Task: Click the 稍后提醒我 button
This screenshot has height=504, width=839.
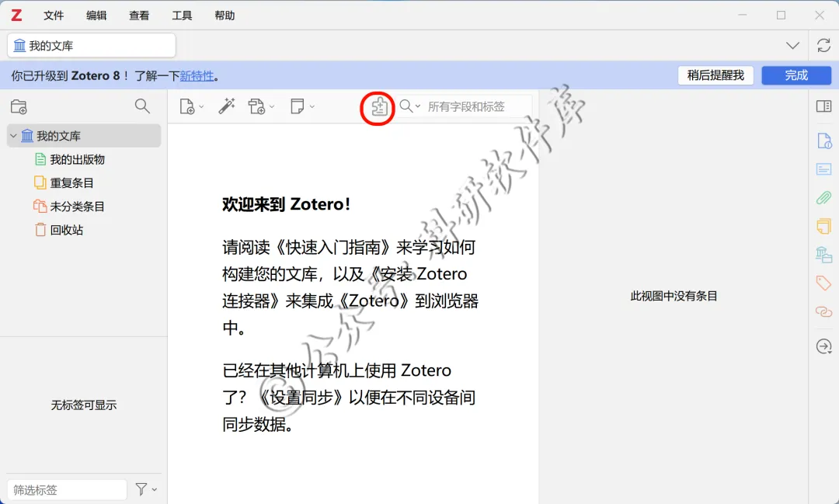Action: (x=715, y=75)
